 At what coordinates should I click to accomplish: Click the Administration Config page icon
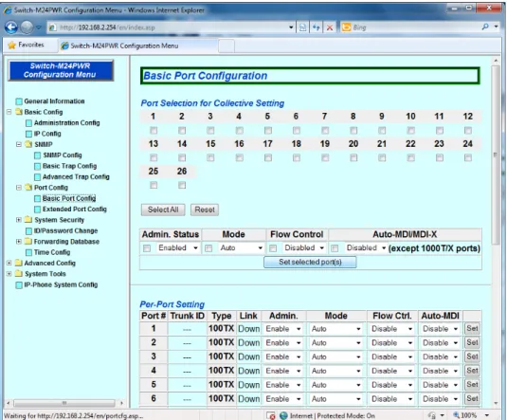click(x=28, y=123)
